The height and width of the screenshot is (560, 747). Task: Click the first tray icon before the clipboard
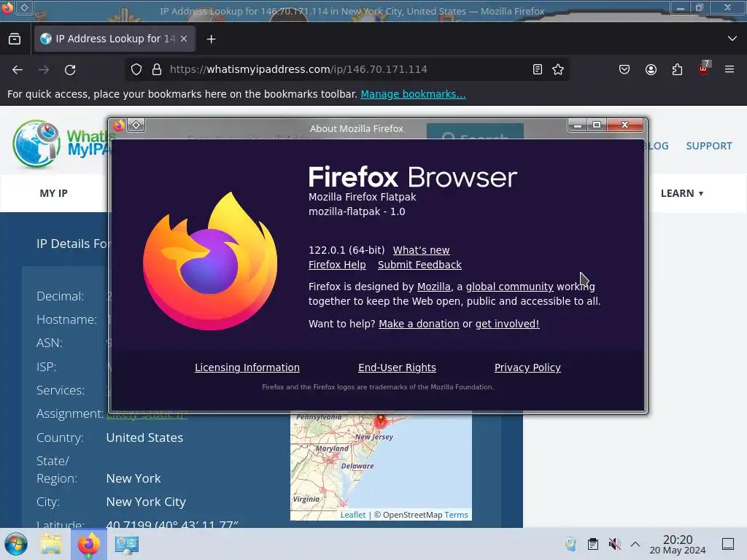point(570,544)
